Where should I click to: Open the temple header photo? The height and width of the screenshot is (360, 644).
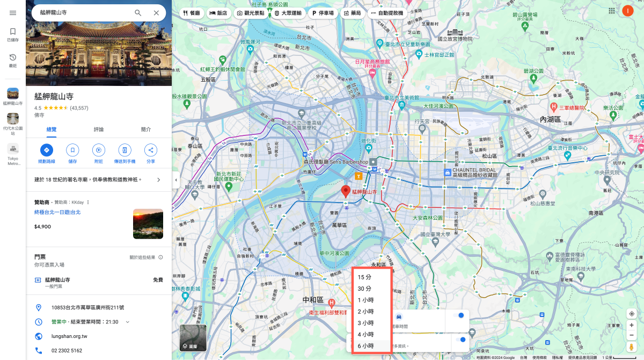99,54
